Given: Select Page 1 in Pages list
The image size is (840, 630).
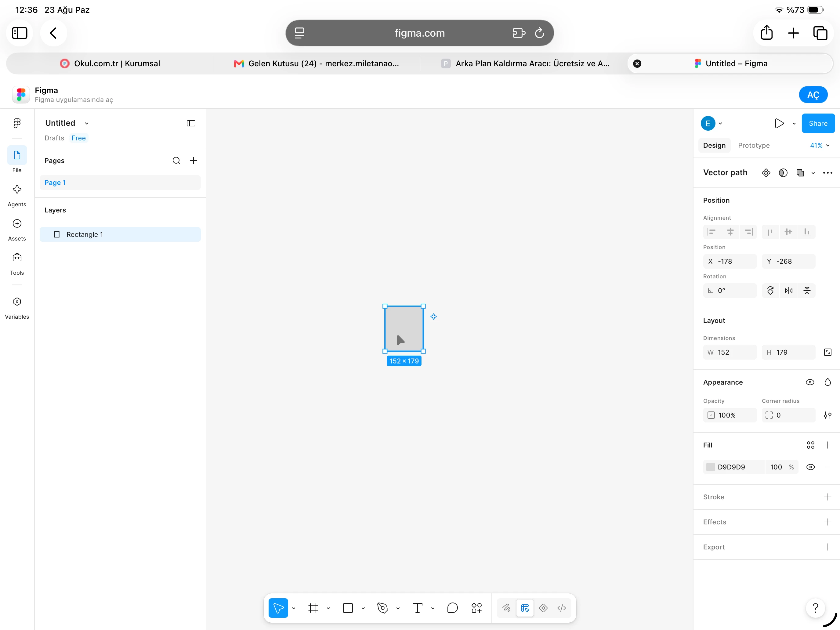Looking at the screenshot, I should click(120, 183).
